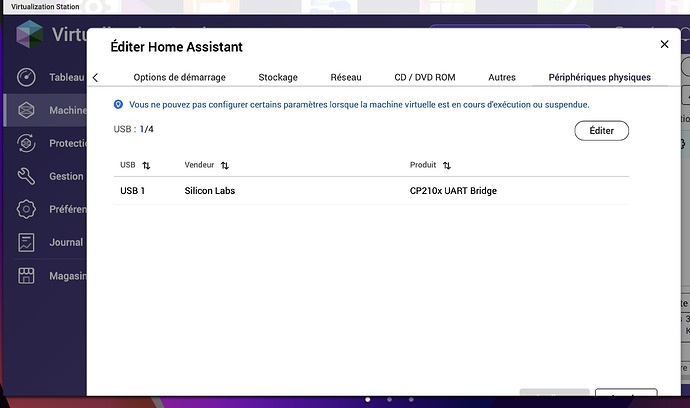Open the Journal log icon
The image size is (690, 408).
pyautogui.click(x=26, y=242)
